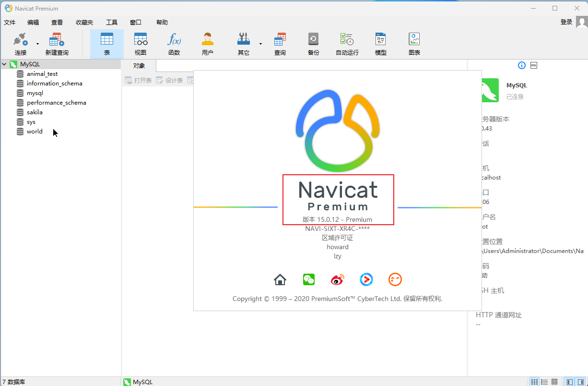Switch to list view in the status bar
The image size is (588, 386).
[534, 382]
